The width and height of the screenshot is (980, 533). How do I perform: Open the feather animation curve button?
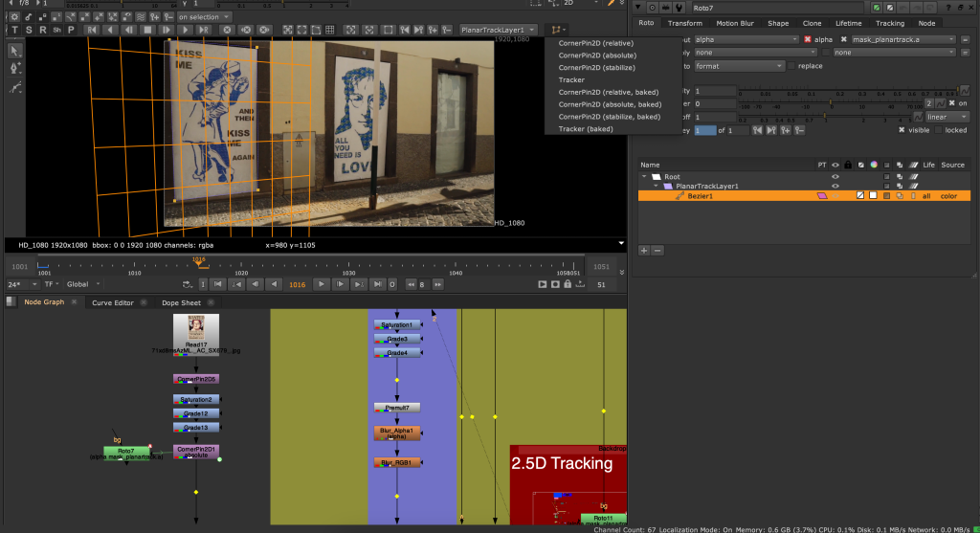(x=941, y=103)
